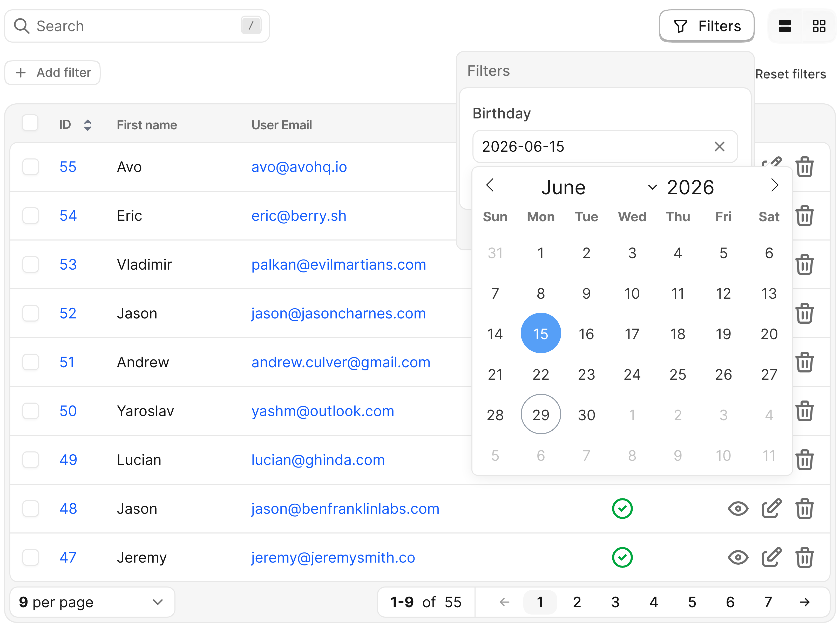Delete the Eric row with trash icon

pyautogui.click(x=804, y=216)
